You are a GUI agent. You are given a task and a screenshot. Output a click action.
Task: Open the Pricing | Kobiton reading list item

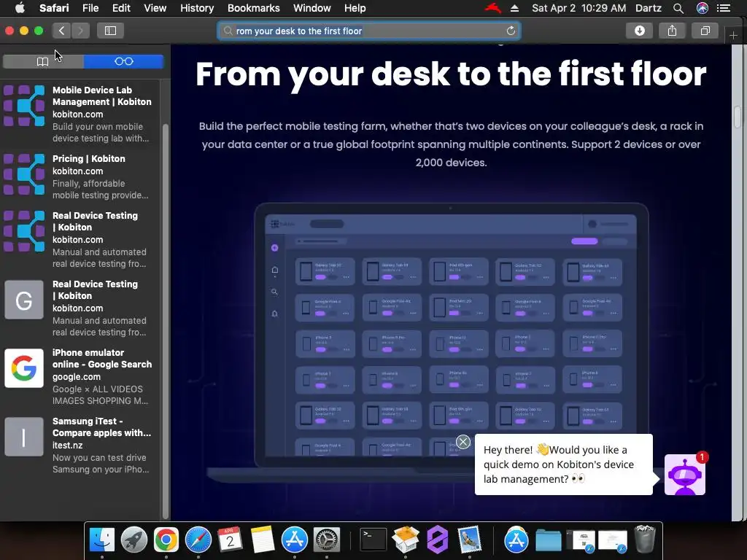[x=80, y=176]
